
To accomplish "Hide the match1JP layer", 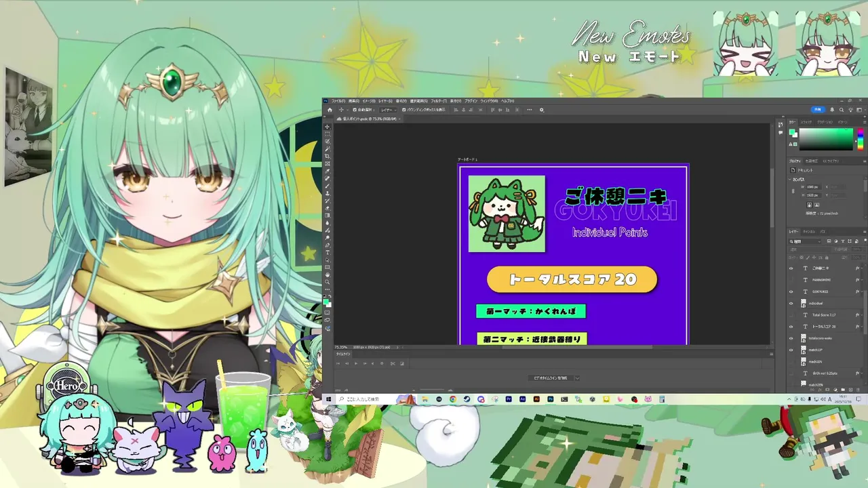I will tap(791, 350).
